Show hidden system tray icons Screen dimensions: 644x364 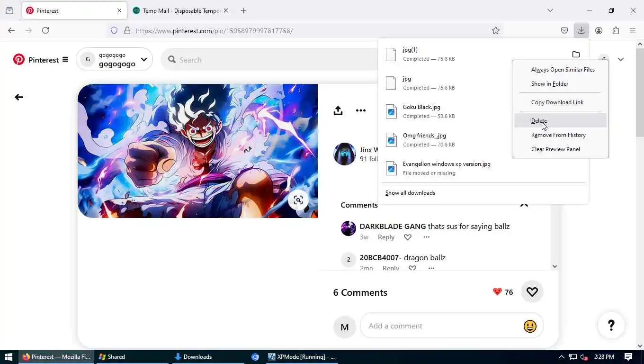pyautogui.click(x=561, y=357)
